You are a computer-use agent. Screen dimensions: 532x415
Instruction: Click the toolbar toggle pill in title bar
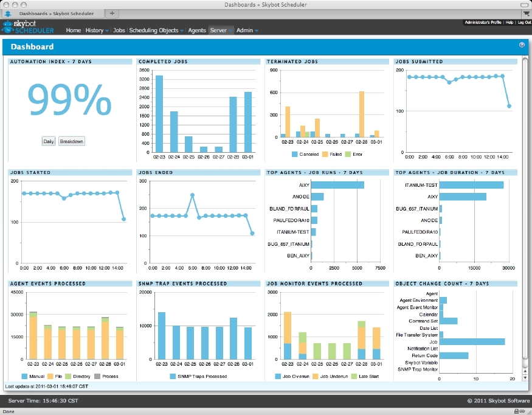click(x=524, y=5)
